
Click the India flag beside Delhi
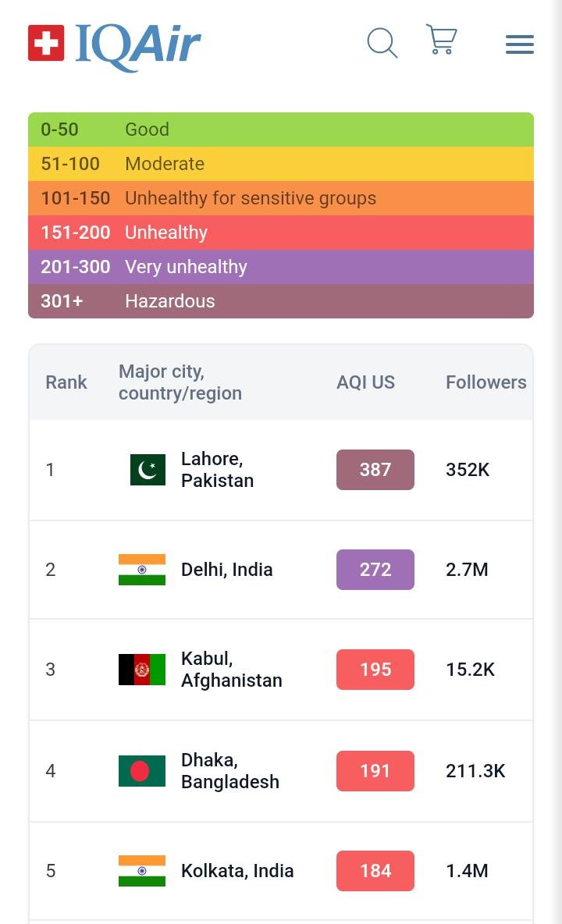point(142,570)
